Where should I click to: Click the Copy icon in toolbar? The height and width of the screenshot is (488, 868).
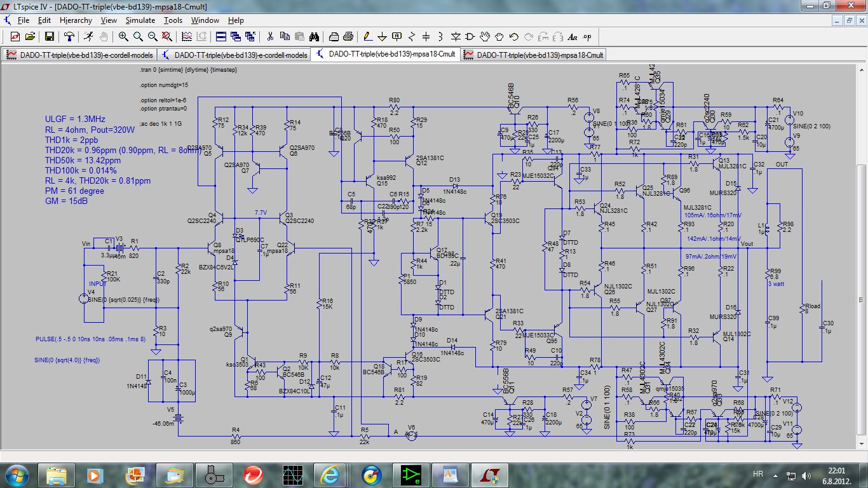tap(285, 36)
